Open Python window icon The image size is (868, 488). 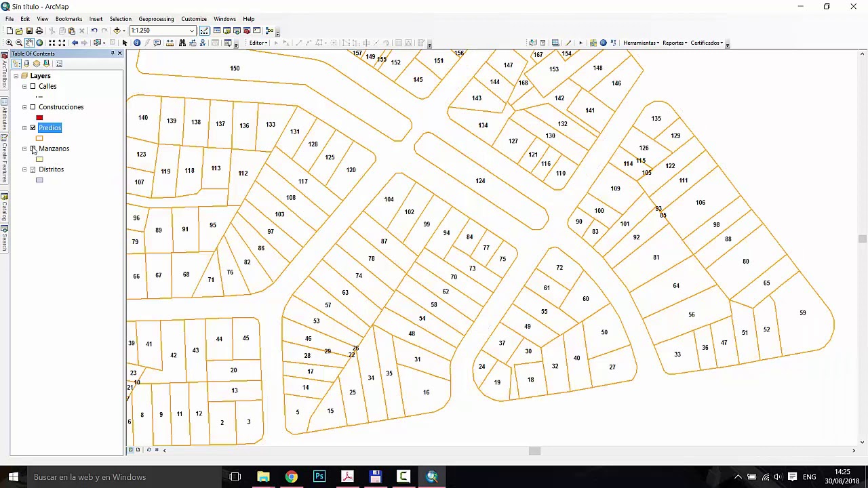coord(256,30)
